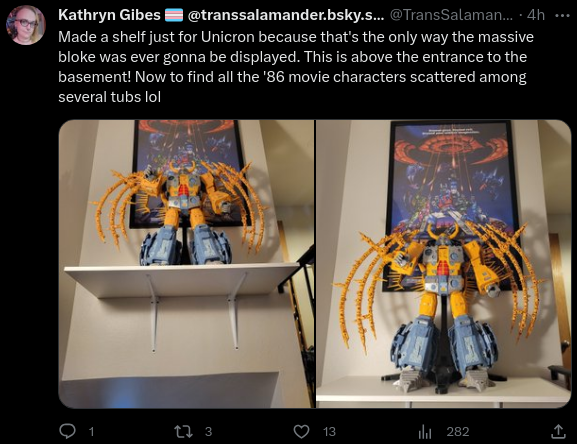Click the @transsalamander.bsky.s... name text
The height and width of the screenshot is (444, 577).
pos(286,15)
